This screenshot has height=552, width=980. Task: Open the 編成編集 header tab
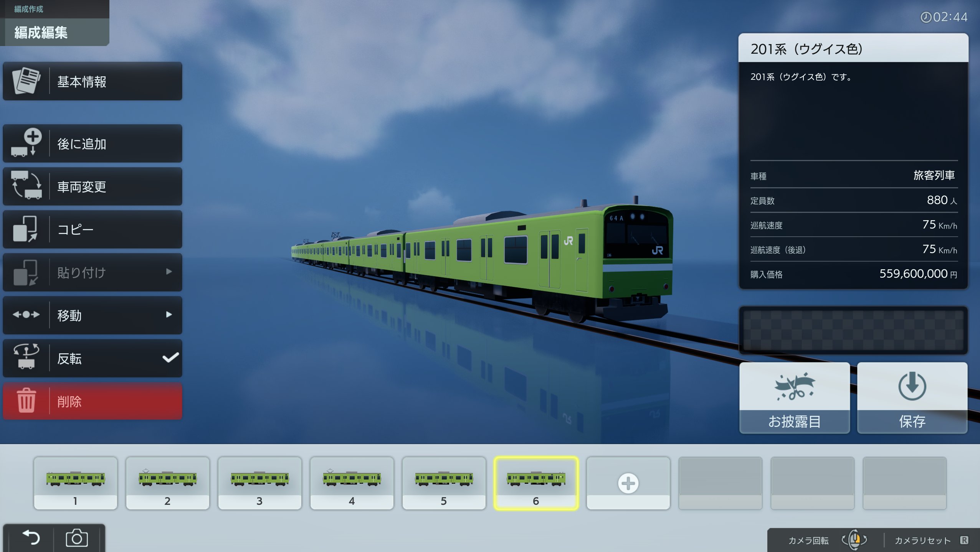click(41, 33)
